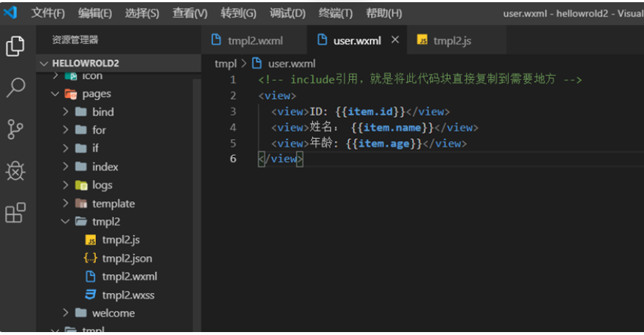Expand the welcome folder

pos(65,313)
